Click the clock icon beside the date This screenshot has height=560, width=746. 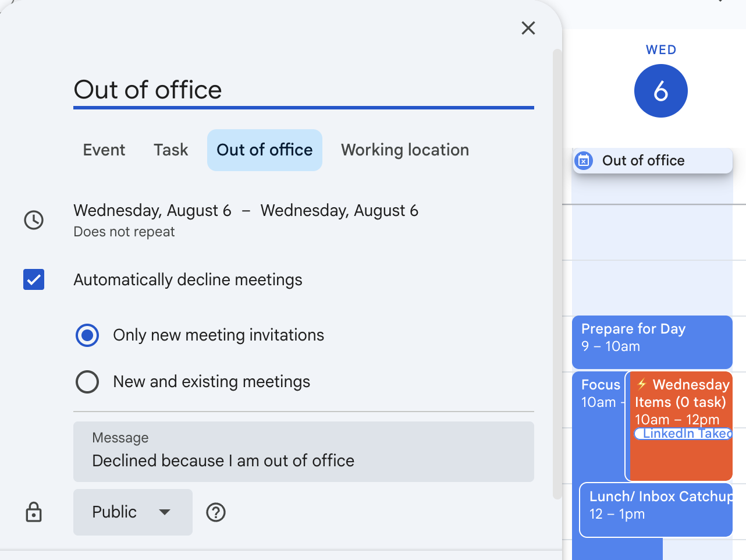click(34, 220)
